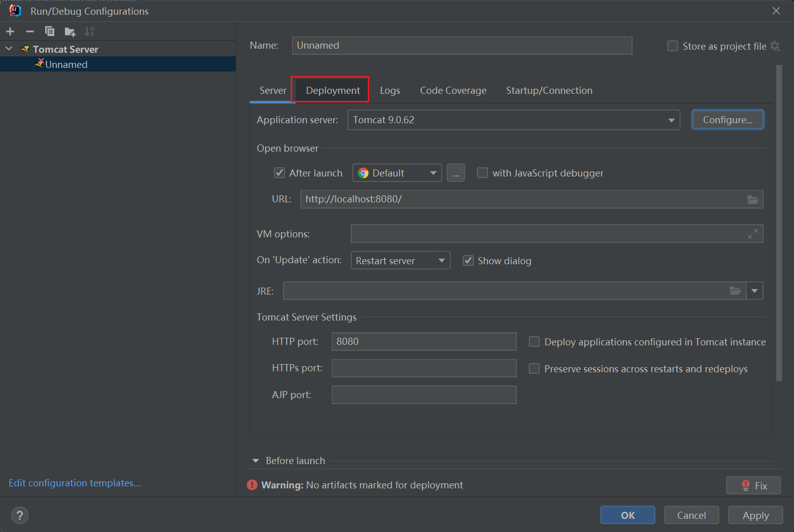Switch to the Deployment tab
This screenshot has height=532, width=794.
point(332,90)
